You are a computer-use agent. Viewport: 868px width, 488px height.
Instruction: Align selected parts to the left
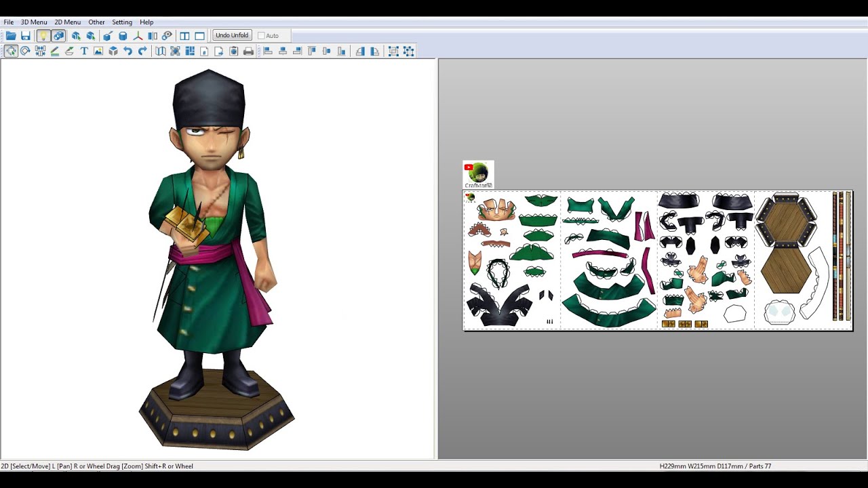[x=268, y=52]
